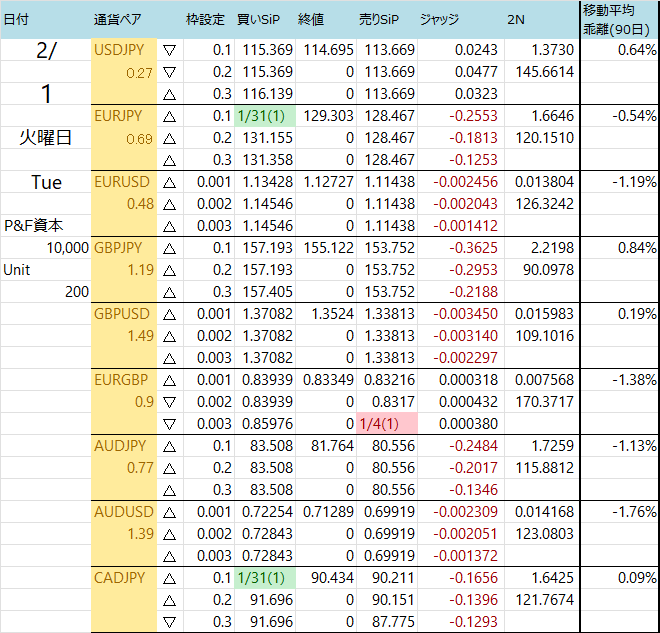The image size is (660, 633).
Task: Click the EURGBP 0.001 up-triangle icon
Action: 169,380
